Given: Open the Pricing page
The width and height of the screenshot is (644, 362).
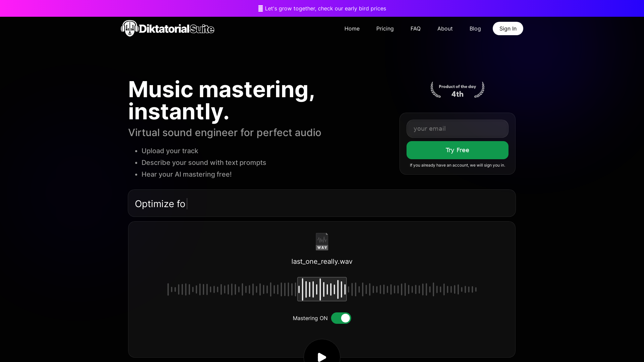Looking at the screenshot, I should (385, 28).
